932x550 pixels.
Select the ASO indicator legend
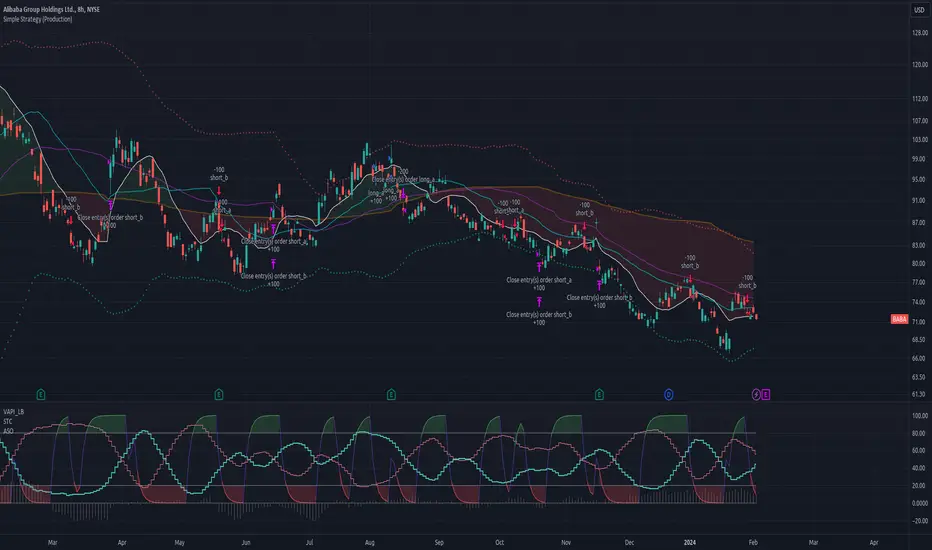tap(8, 430)
